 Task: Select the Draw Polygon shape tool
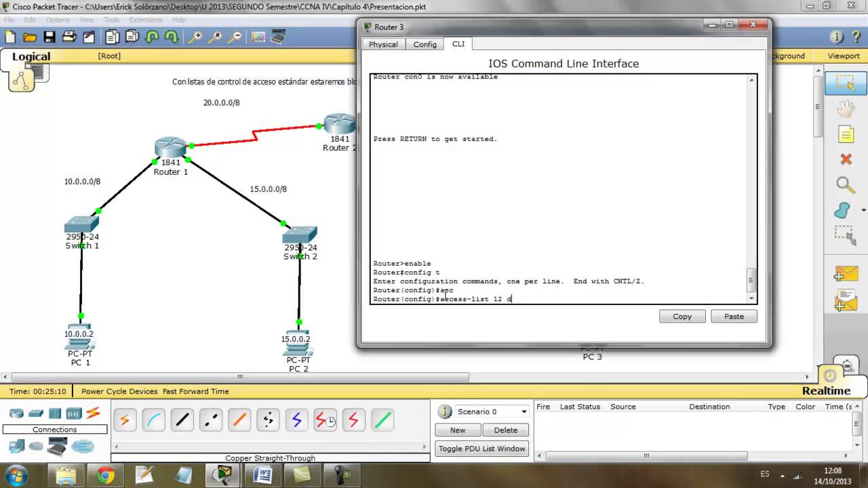click(843, 210)
